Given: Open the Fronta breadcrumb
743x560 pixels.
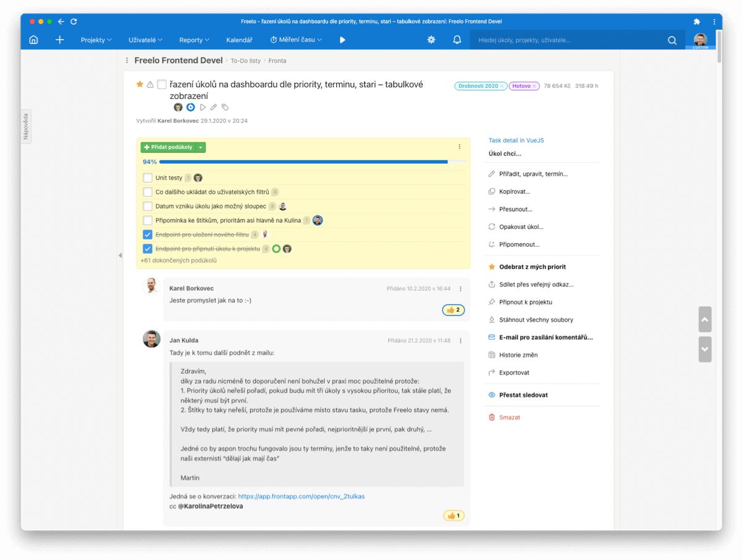Looking at the screenshot, I should [x=277, y=61].
